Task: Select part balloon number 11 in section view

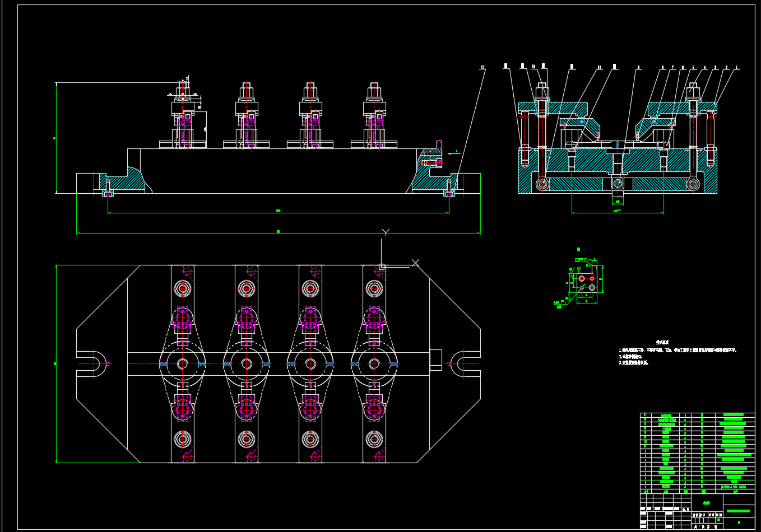Action: tap(599, 68)
